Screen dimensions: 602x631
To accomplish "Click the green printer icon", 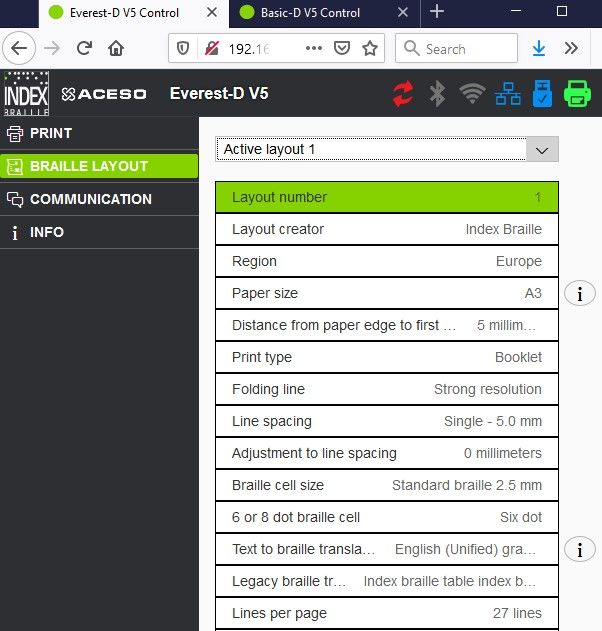I will click(577, 94).
